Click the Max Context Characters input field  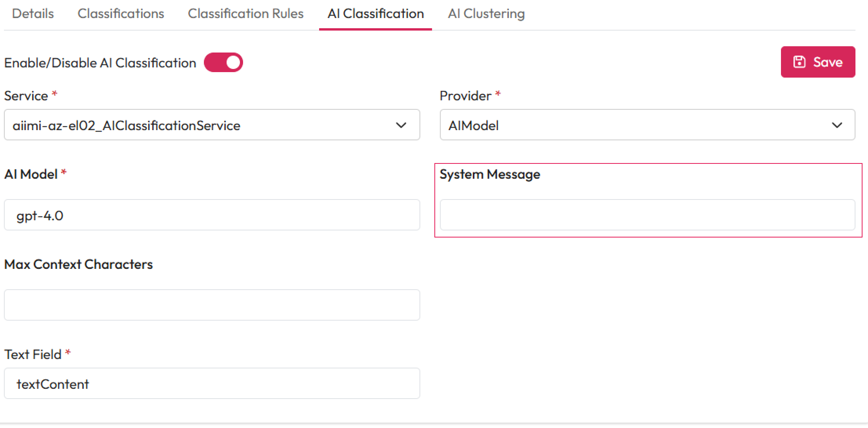(212, 305)
